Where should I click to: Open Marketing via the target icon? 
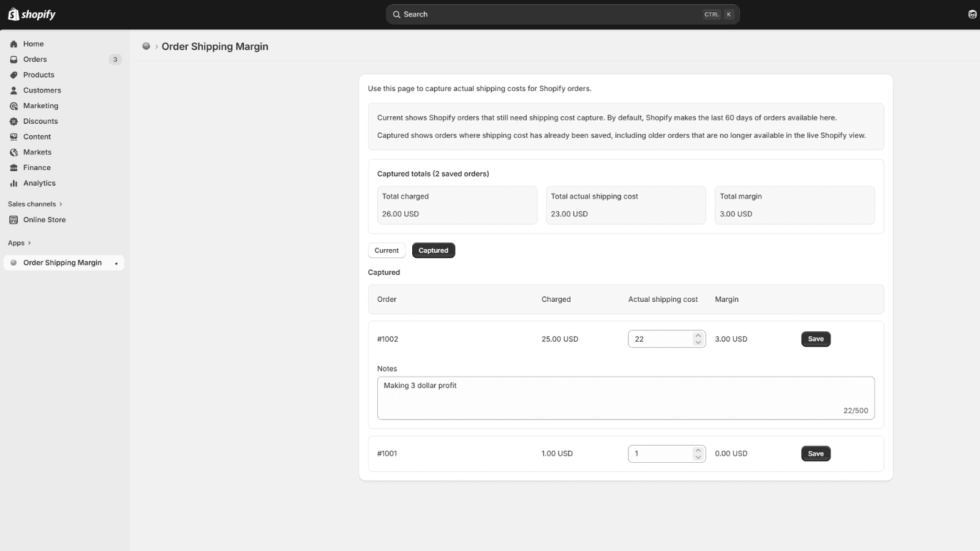pos(13,106)
